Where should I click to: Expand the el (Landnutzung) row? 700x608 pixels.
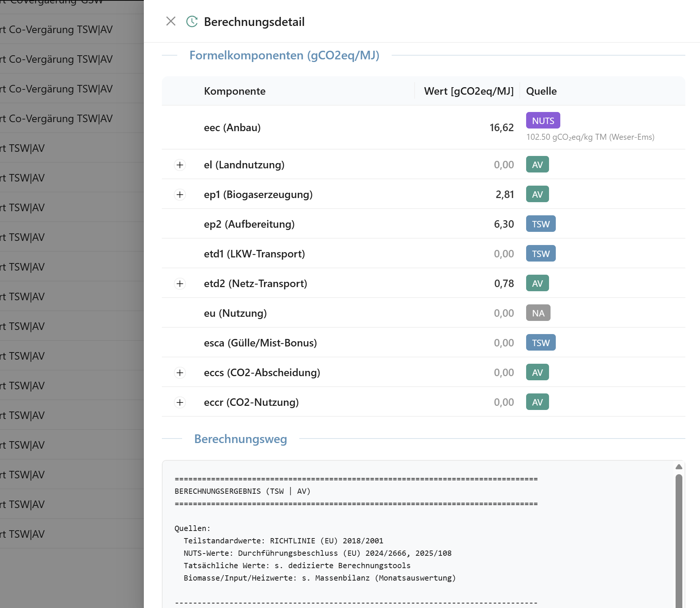180,165
